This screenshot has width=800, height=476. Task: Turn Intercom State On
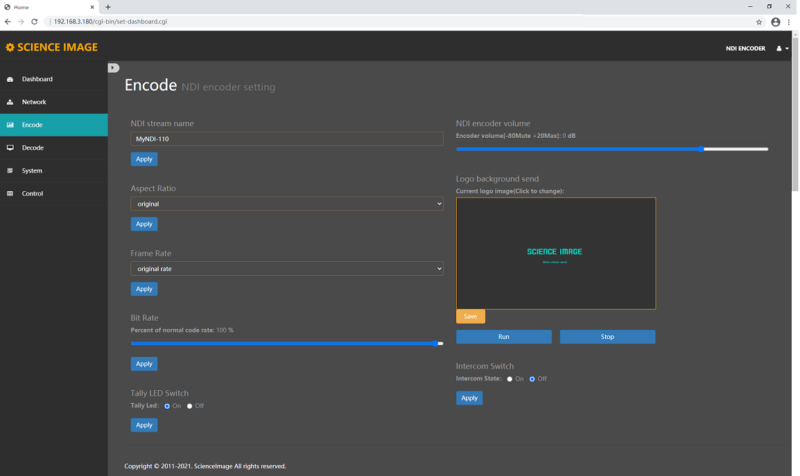click(509, 379)
